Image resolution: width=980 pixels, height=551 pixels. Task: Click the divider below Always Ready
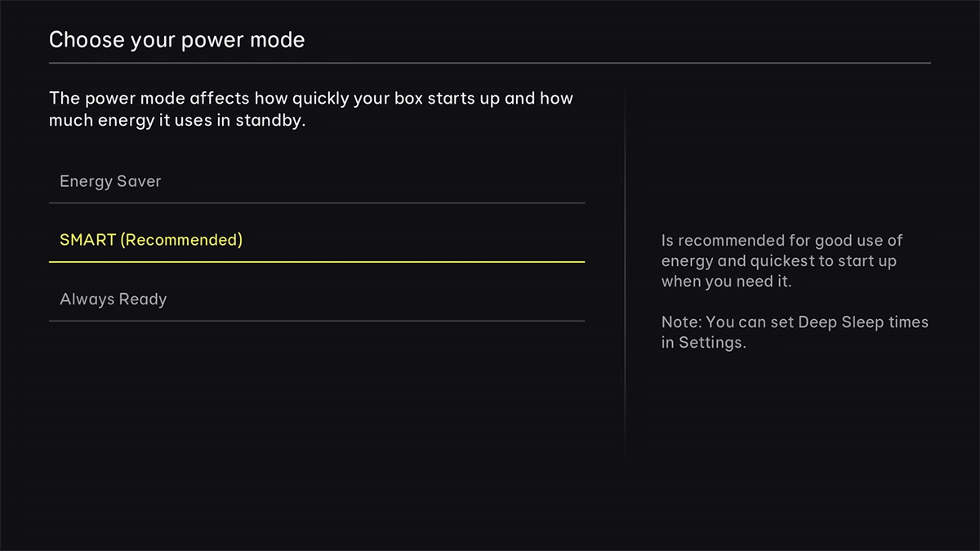coord(317,321)
